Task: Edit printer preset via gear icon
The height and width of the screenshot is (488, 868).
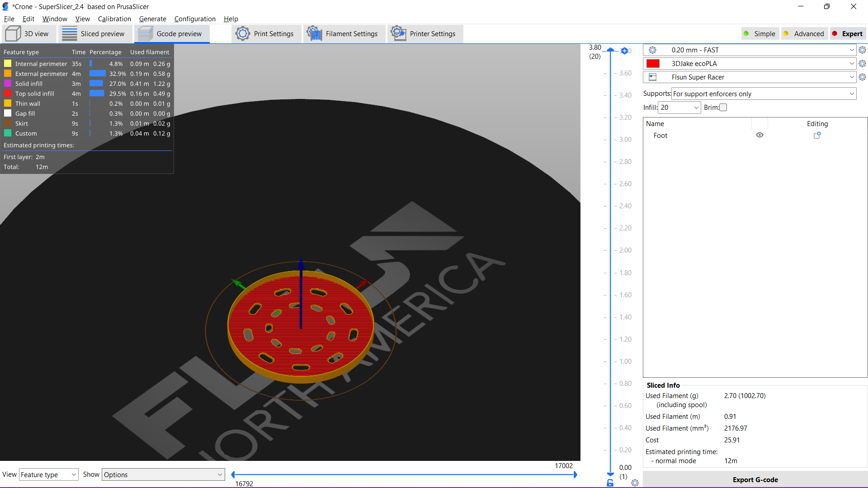Action: coord(862,77)
